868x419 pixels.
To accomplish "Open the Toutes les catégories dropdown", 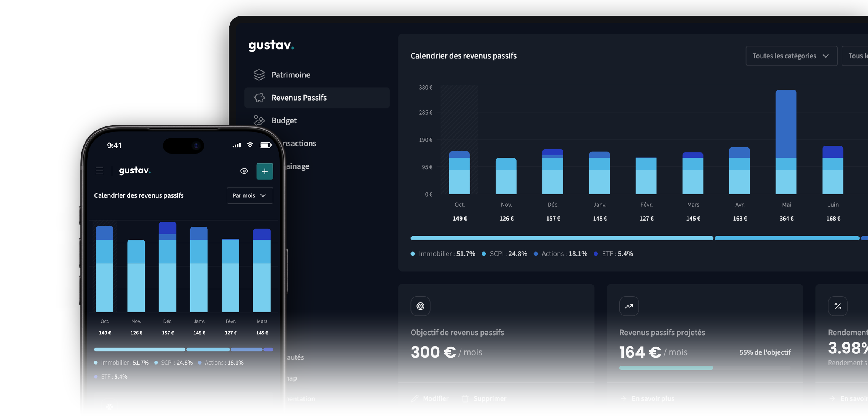I will click(791, 56).
